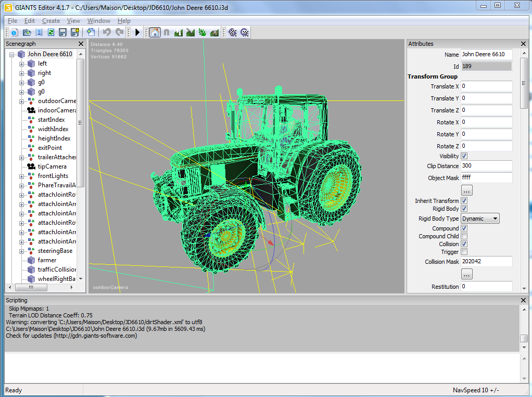Select the startIndex row in Scenegraph
The image size is (532, 397).
coord(51,120)
